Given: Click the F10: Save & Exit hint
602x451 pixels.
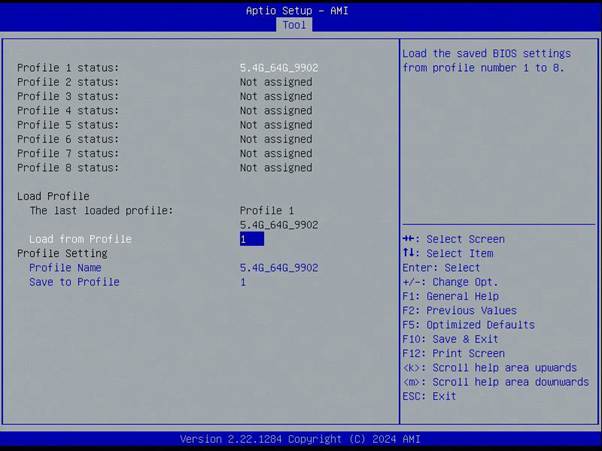Looking at the screenshot, I should pyautogui.click(x=450, y=339).
